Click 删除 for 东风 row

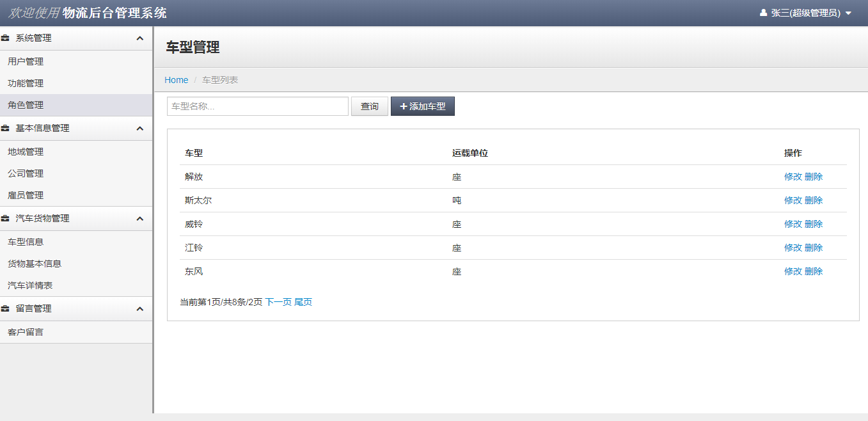pos(814,271)
